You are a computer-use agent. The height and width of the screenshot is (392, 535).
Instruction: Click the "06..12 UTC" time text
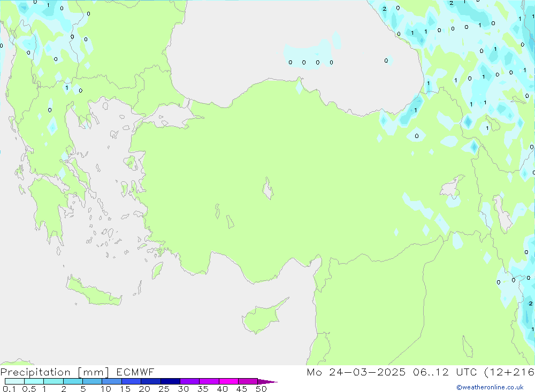coord(445,372)
